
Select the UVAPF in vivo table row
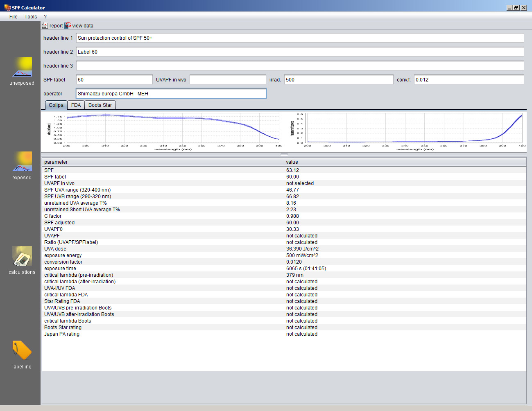click(x=284, y=183)
